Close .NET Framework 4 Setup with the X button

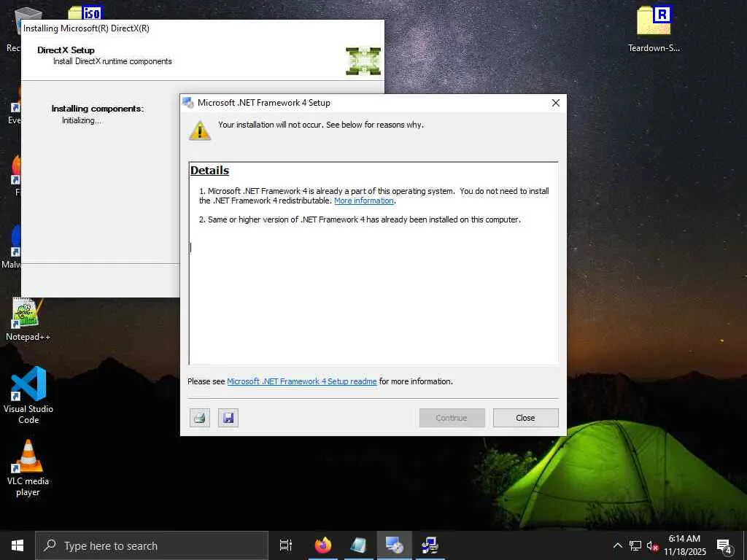(x=555, y=103)
